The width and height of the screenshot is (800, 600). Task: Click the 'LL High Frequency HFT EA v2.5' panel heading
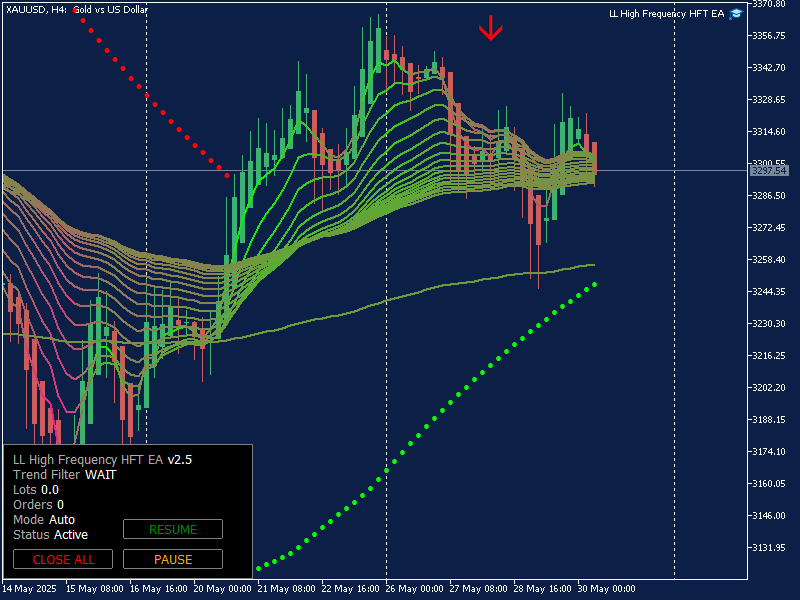[x=102, y=460]
